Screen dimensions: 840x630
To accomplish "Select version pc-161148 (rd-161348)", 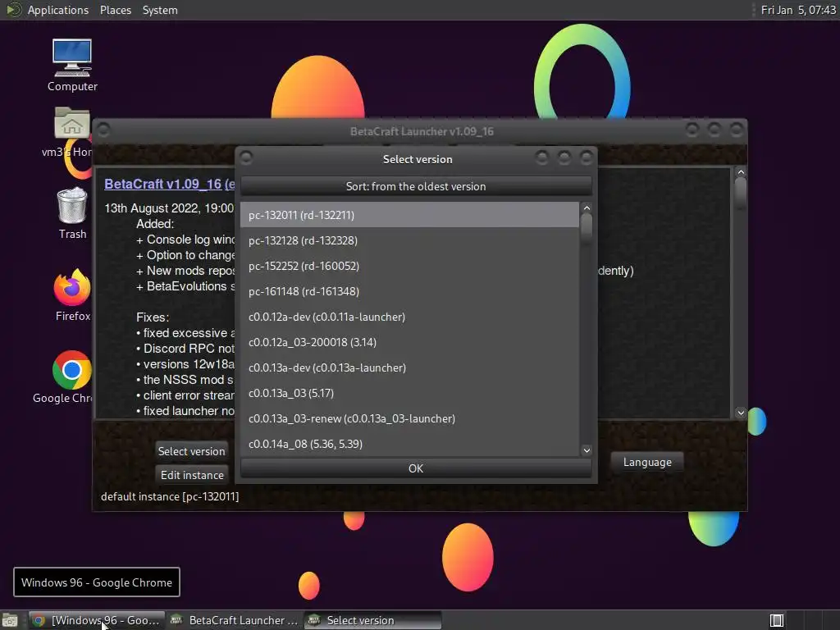I will 409,291.
